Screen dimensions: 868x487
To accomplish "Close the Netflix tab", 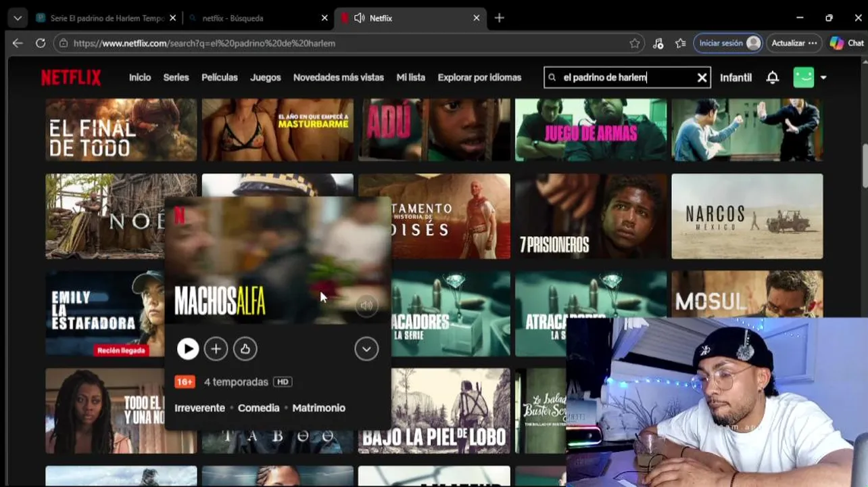I will coord(477,18).
